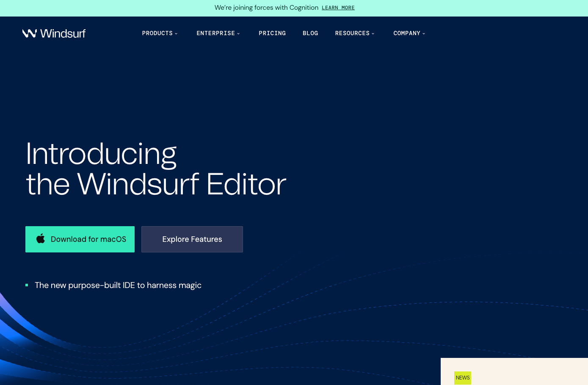The height and width of the screenshot is (385, 588).
Task: Open the Resources dropdown menu
Action: click(x=355, y=33)
